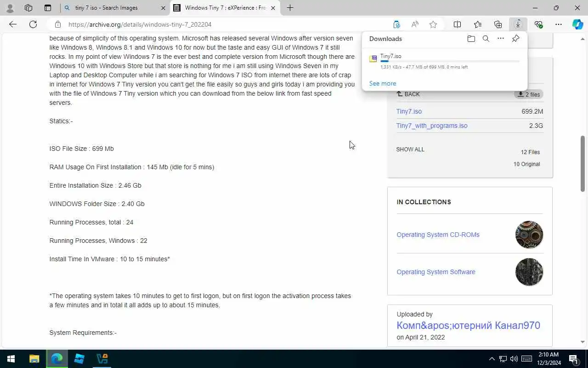The image size is (588, 368).
Task: Open a new browser tab
Action: click(x=290, y=8)
